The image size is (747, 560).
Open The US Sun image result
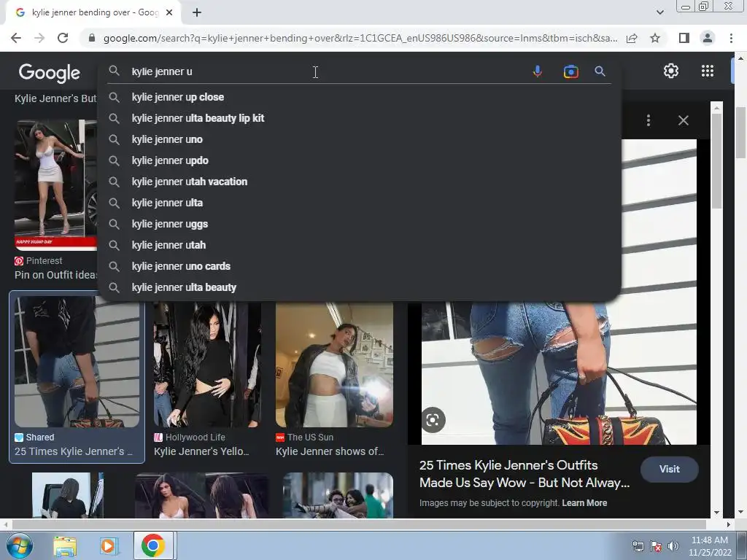334,365
